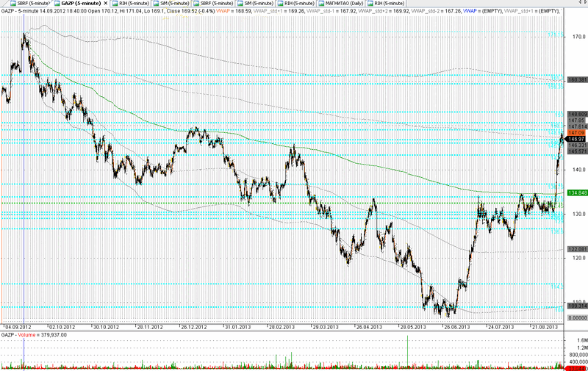The height and width of the screenshot is (371, 588).
Task: Click the 'VWAP_std+1 = 169.26' header label
Action: [x=279, y=11]
